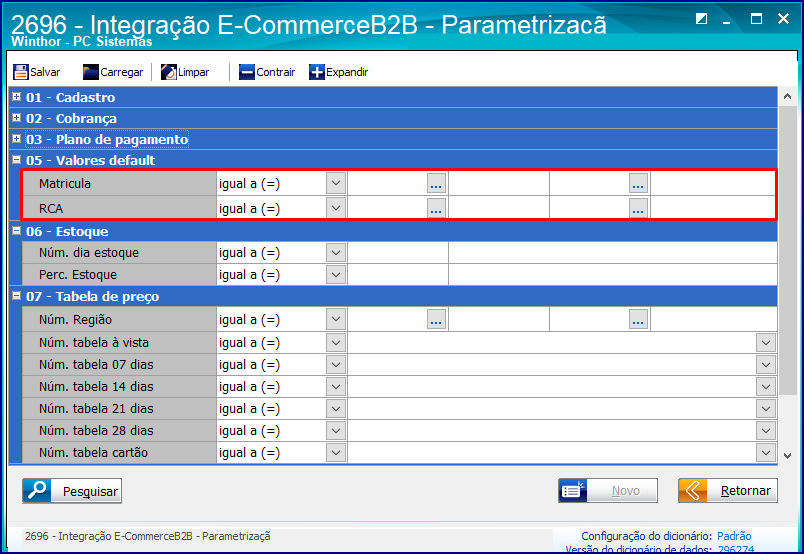Click the first Matricula value field

coord(388,184)
